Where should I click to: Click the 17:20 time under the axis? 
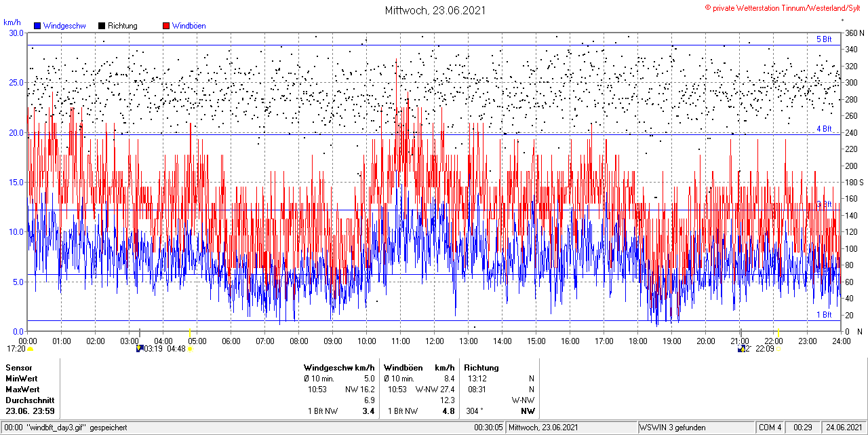(15, 349)
